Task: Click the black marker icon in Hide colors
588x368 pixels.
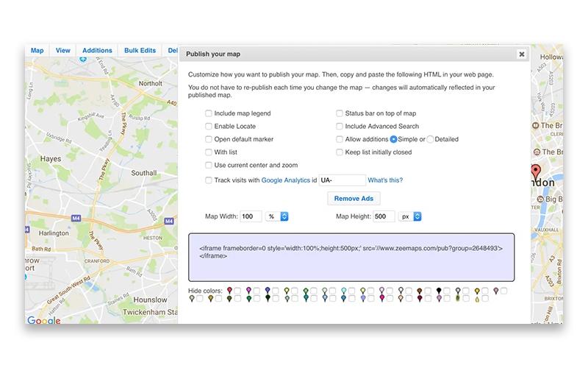Action: 439,291
